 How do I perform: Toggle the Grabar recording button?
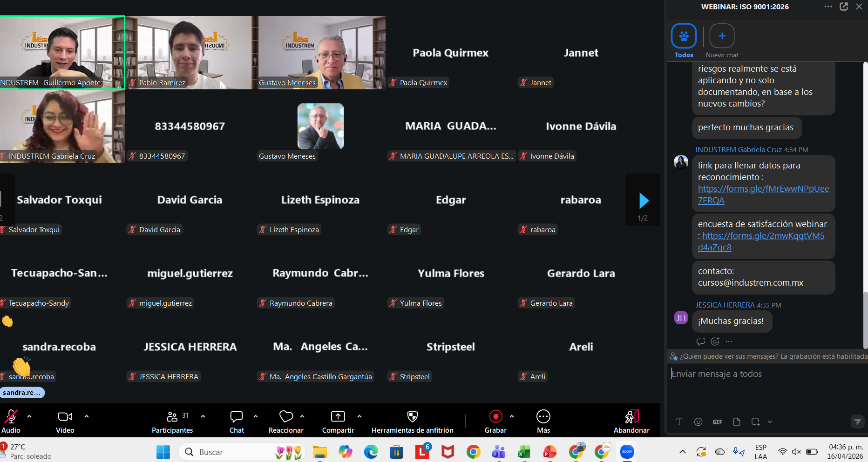point(496,416)
